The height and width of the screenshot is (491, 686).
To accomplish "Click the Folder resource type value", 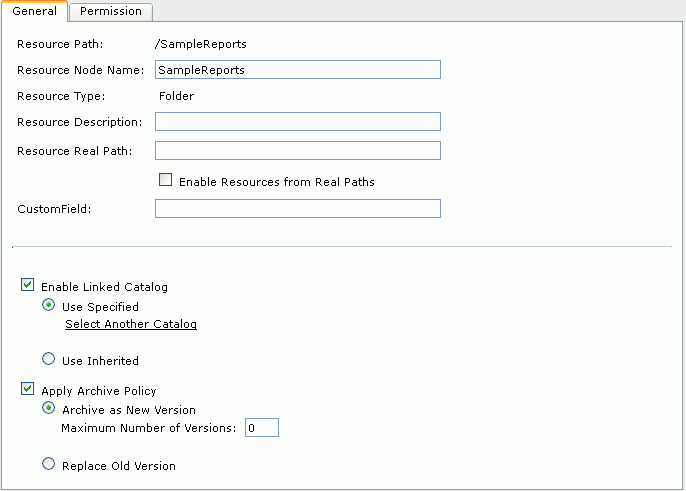I will tap(176, 96).
